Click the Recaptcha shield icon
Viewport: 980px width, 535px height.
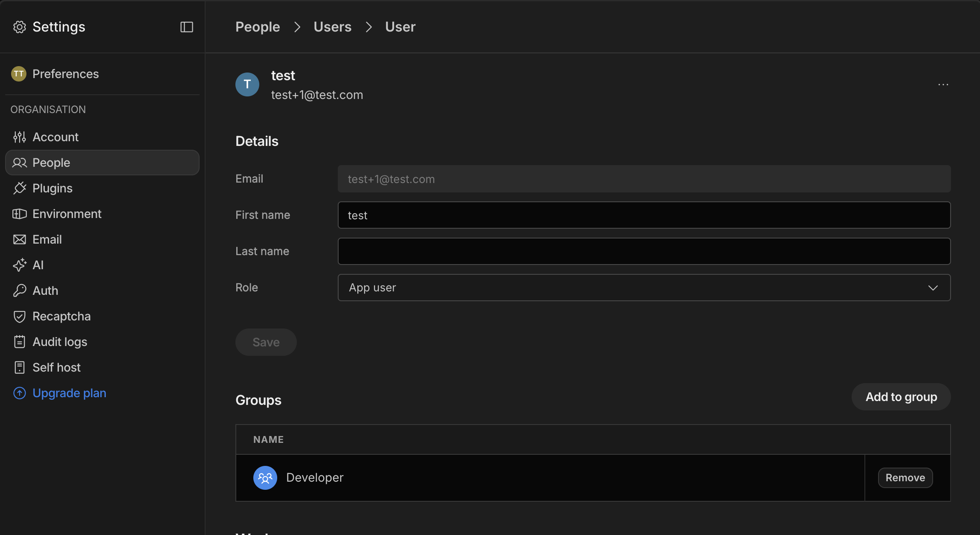coord(19,316)
